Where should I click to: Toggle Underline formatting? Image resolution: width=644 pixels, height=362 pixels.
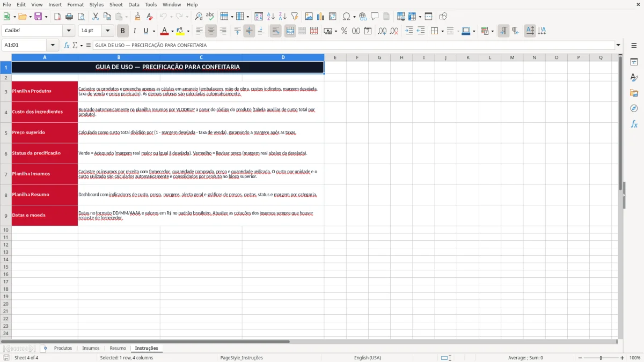click(x=146, y=31)
